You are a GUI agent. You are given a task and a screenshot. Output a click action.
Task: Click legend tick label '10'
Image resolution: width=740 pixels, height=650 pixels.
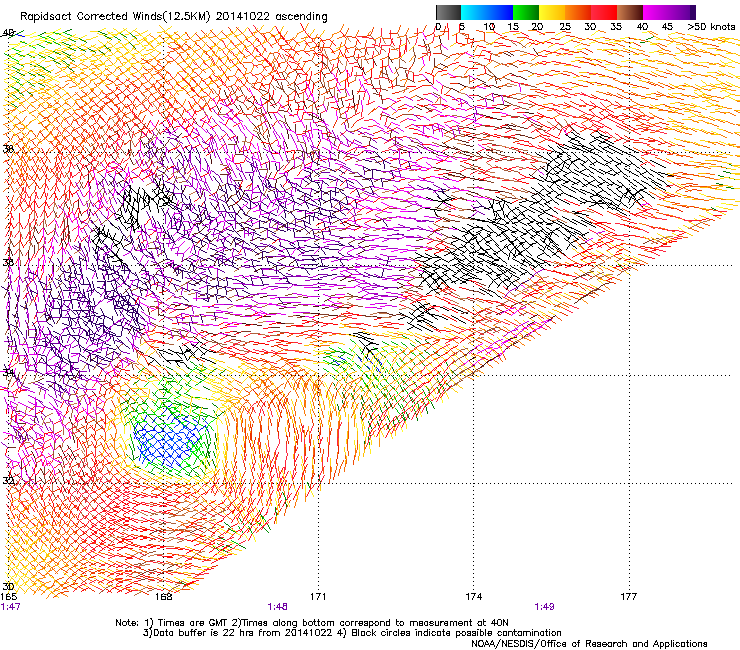pyautogui.click(x=489, y=27)
